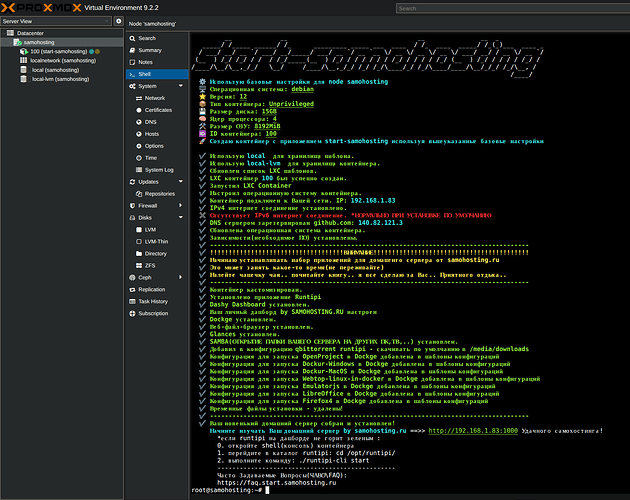Click the Time clock icon
The image size is (630, 500).
tap(139, 158)
